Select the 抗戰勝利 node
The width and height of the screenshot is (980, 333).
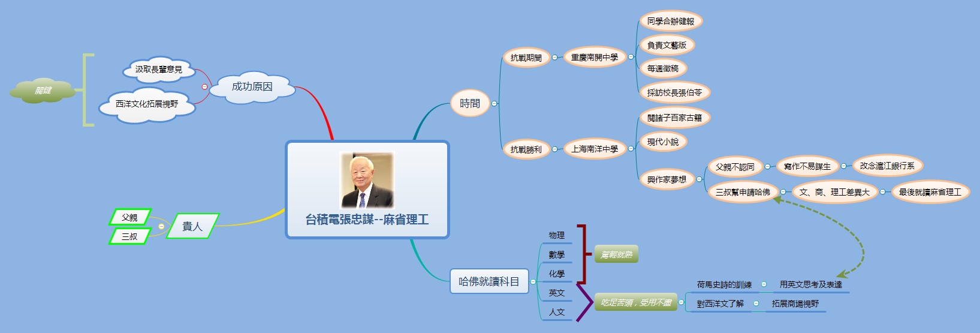[x=526, y=149]
